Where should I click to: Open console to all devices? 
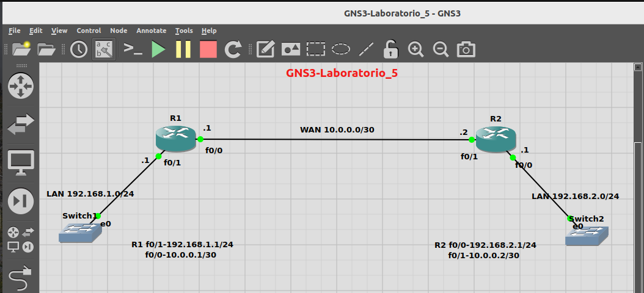[133, 49]
